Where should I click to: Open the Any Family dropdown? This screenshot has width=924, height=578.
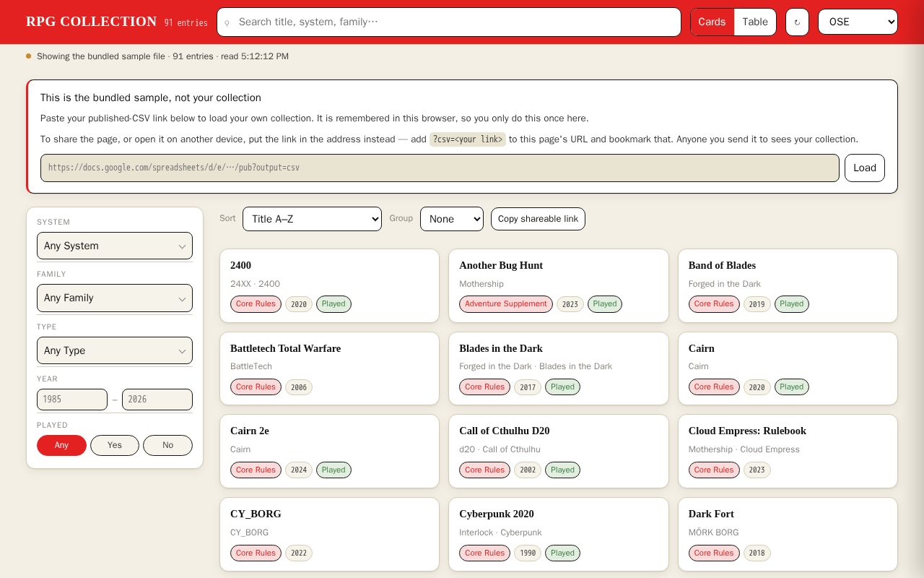pos(115,298)
